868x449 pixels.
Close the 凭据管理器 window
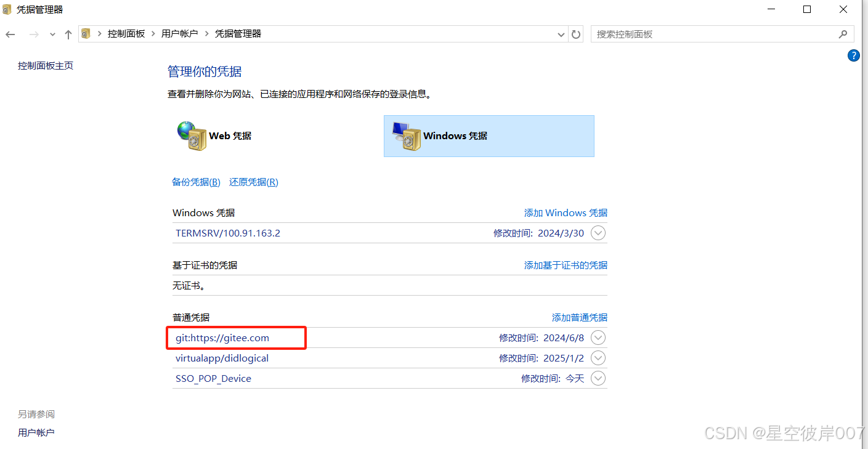(x=844, y=9)
